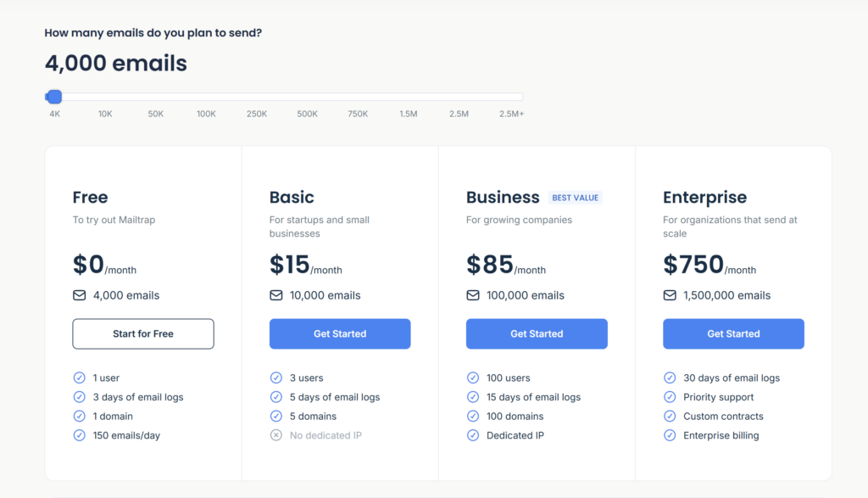The height and width of the screenshot is (498, 868).
Task: Click the 'Dedicated IP' text in Business
Action: (515, 435)
